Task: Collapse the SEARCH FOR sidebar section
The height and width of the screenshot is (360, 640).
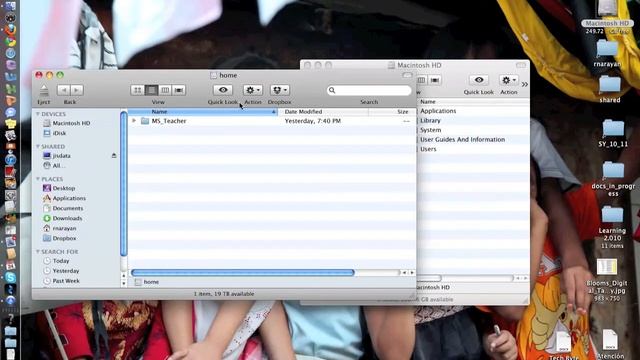Action: click(38, 251)
